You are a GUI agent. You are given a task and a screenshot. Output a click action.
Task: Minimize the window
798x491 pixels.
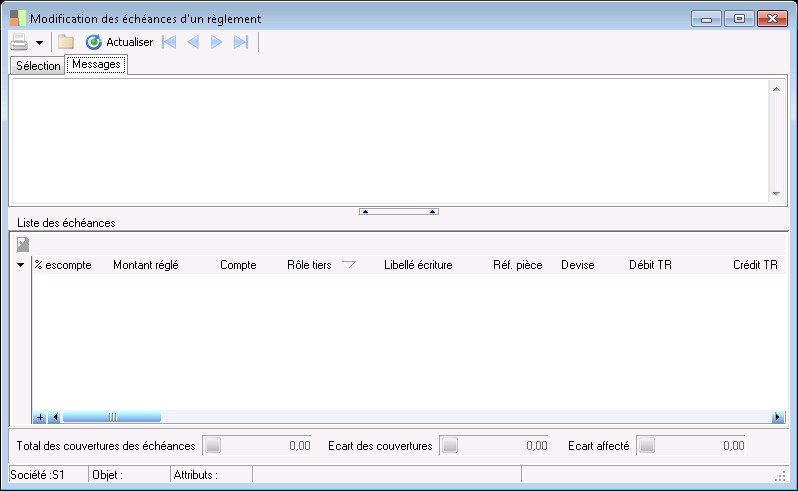pos(706,19)
